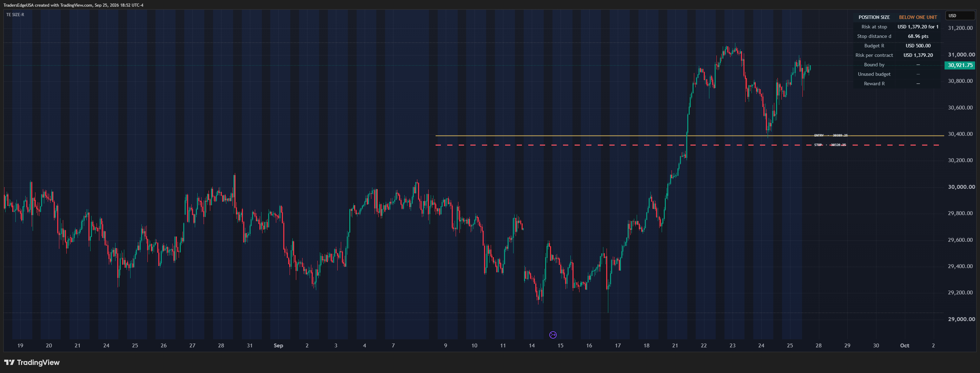Click the 31,000.00 price axis label
Screen dimensions: 980x373
tap(961, 55)
